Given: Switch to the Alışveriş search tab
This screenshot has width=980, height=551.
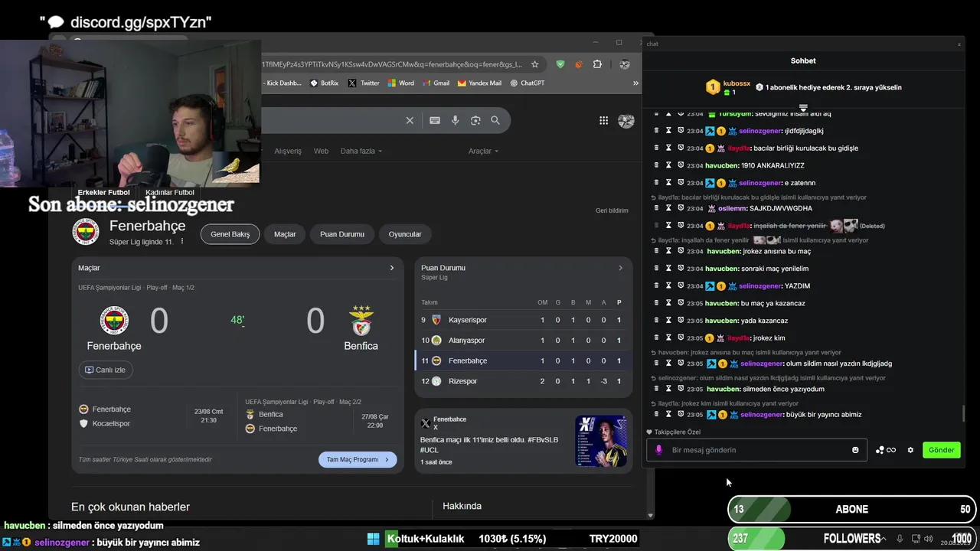Looking at the screenshot, I should click(x=288, y=151).
